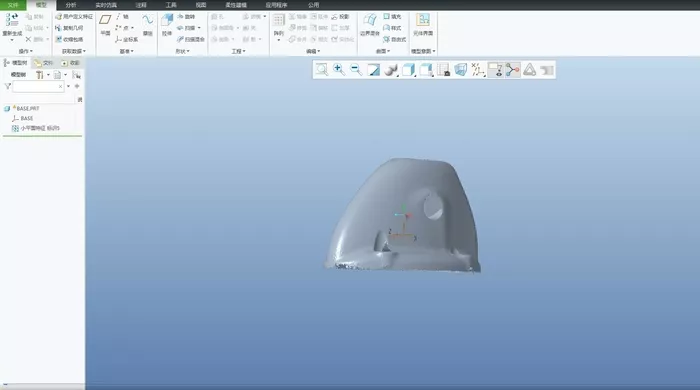Click the model tree search input field
Image resolution: width=700 pixels, height=390 pixels.
pyautogui.click(x=38, y=87)
